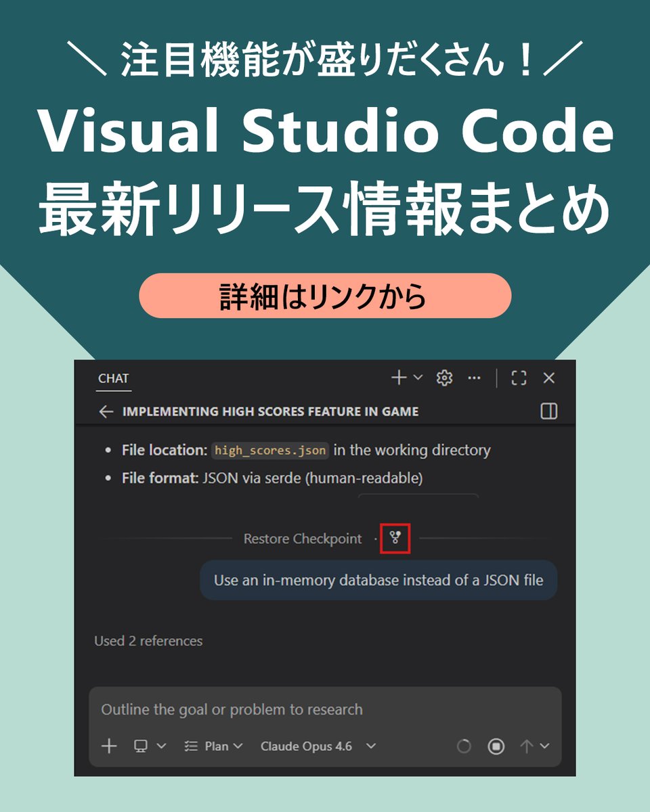Toggle the side panel layout icon

[x=549, y=411]
